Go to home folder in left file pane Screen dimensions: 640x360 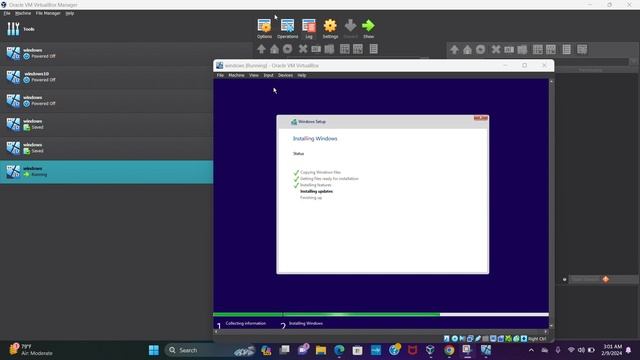(274, 49)
